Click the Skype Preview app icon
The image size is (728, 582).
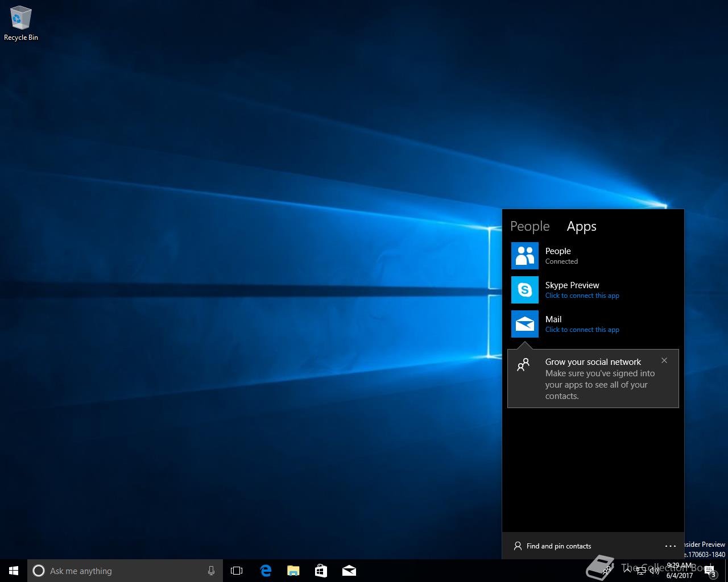[524, 290]
